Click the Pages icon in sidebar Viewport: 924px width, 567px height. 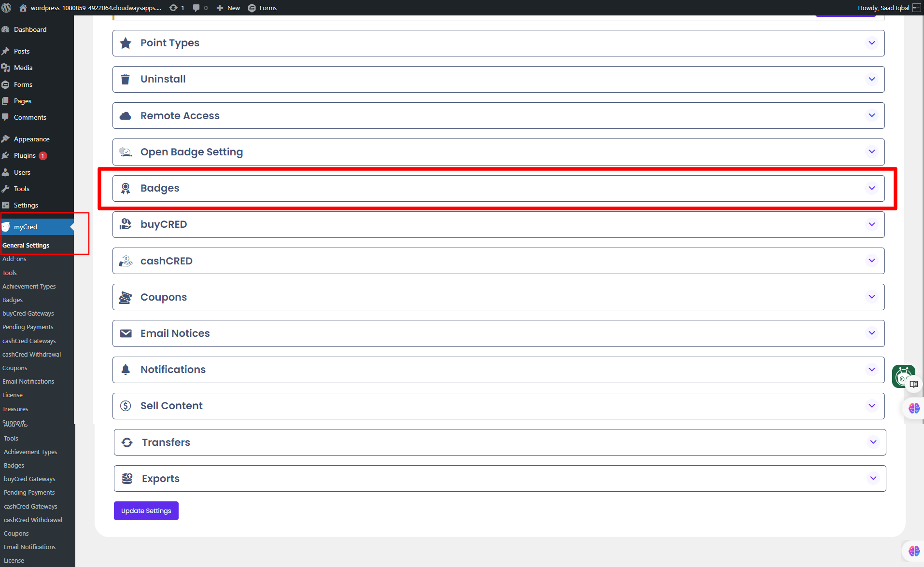click(6, 101)
